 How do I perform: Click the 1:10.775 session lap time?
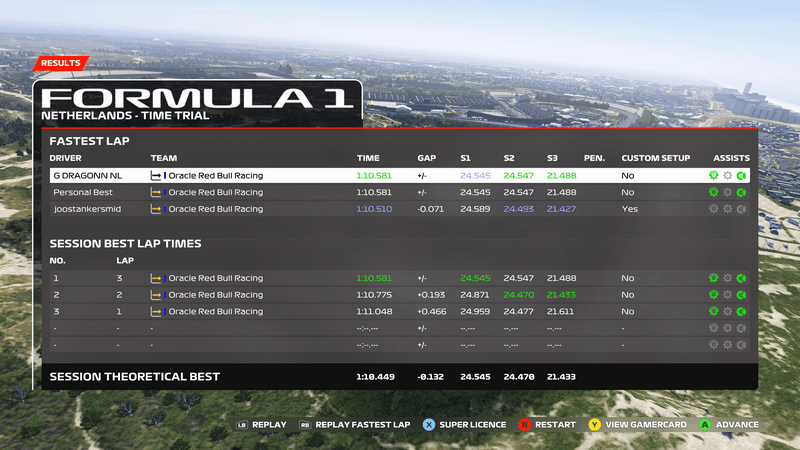[374, 295]
